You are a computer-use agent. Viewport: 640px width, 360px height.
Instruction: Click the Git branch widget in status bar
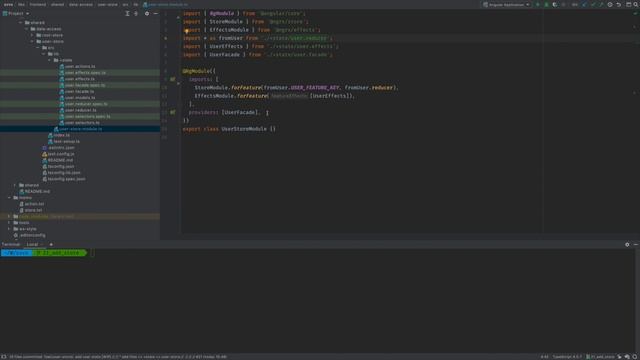600,357
